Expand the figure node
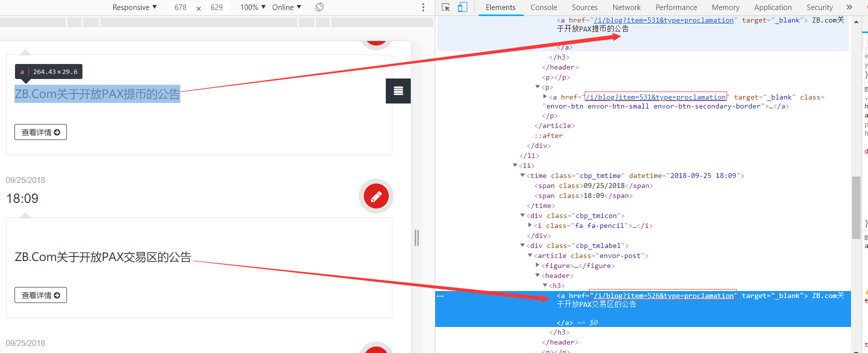Image resolution: width=868 pixels, height=353 pixels. (x=538, y=265)
